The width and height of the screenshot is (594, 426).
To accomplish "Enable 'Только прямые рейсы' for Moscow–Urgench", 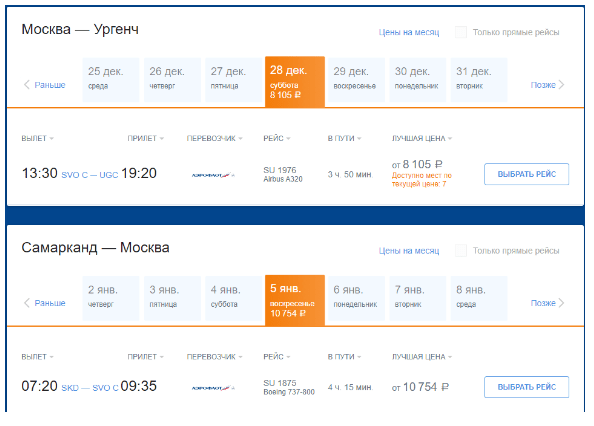I will click(x=461, y=32).
